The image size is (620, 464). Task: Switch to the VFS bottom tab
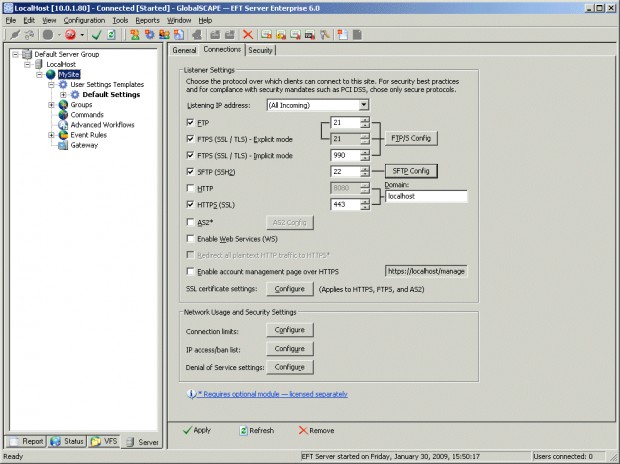click(x=104, y=441)
